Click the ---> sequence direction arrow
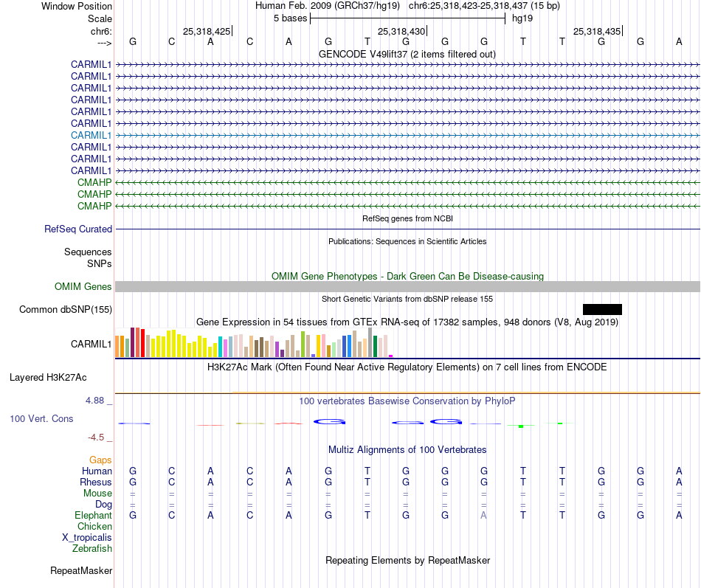Screen dimensions: 701x588 coord(104,43)
